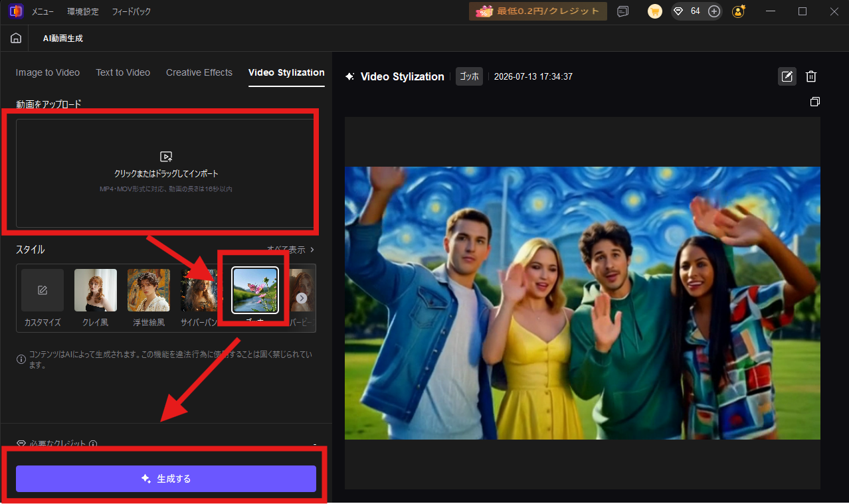Click the app logo icon in the title bar
Viewport: 849px width, 504px height.
tap(16, 11)
